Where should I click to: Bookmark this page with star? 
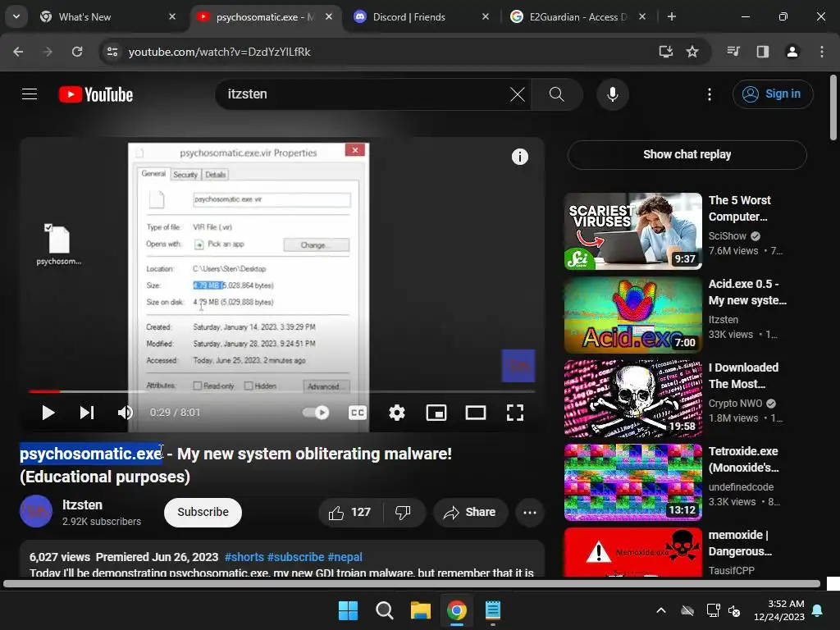pos(692,52)
